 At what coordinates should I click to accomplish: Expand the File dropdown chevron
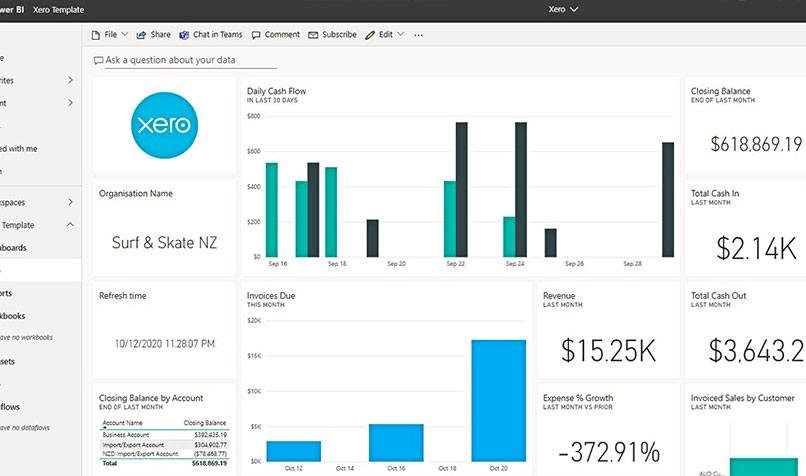[124, 34]
